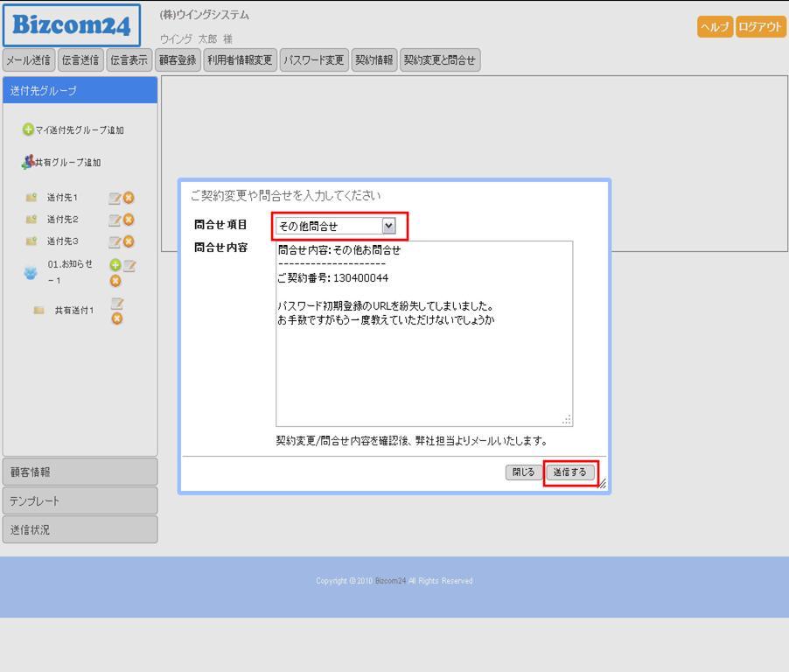
Task: Open the パスワード変更 menu tab
Action: 313,60
